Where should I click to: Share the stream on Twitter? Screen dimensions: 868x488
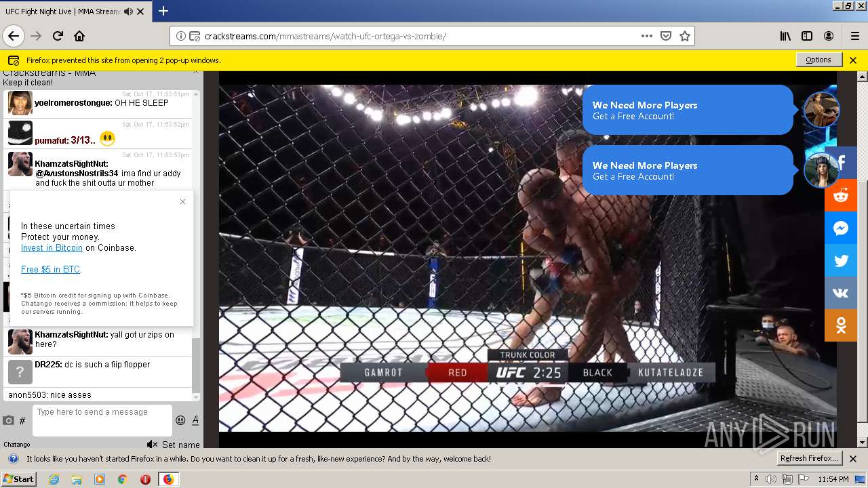pos(841,260)
